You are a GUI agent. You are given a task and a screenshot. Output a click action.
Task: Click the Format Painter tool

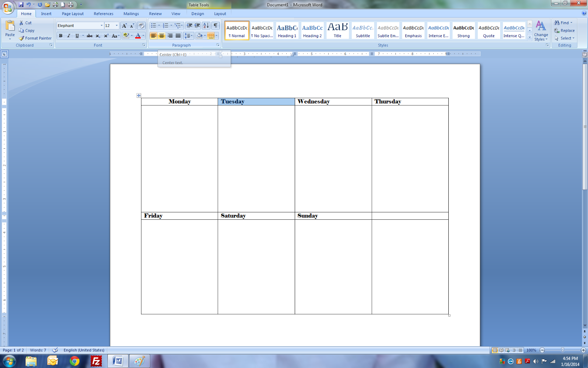35,38
